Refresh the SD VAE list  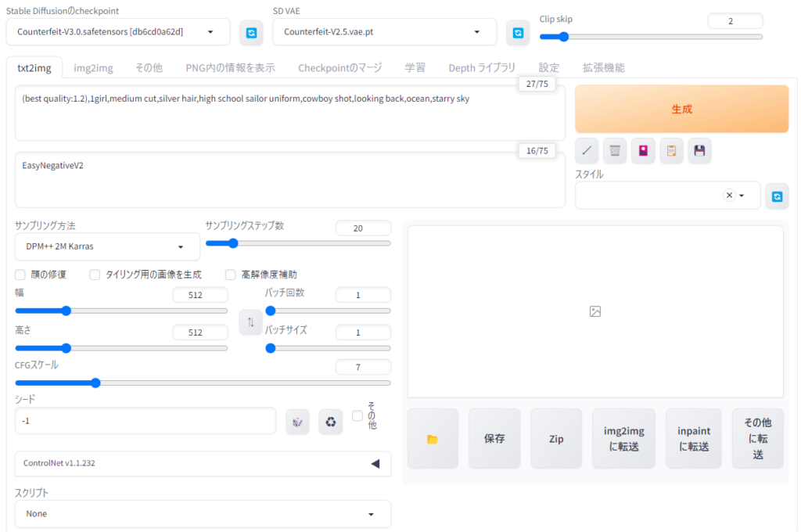tap(517, 33)
